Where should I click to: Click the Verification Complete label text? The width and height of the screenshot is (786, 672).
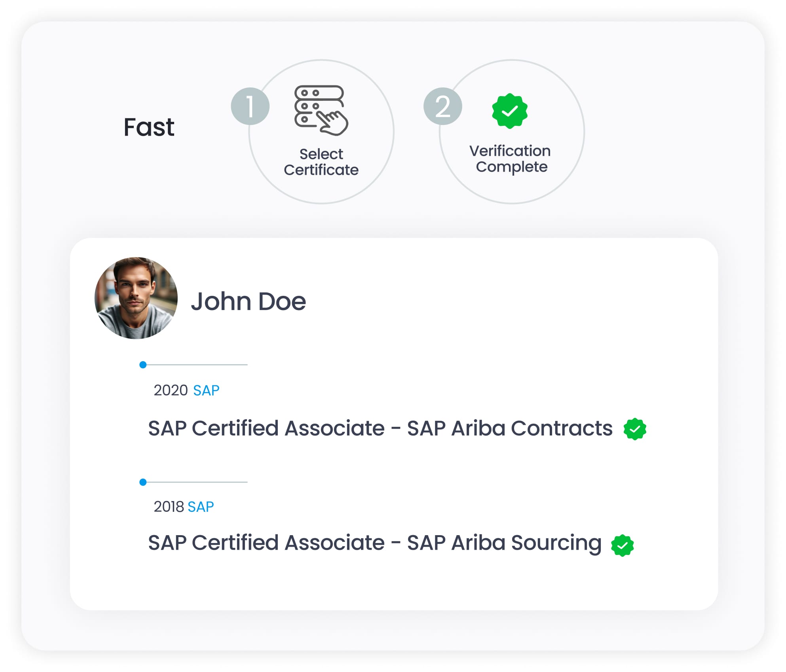(511, 159)
